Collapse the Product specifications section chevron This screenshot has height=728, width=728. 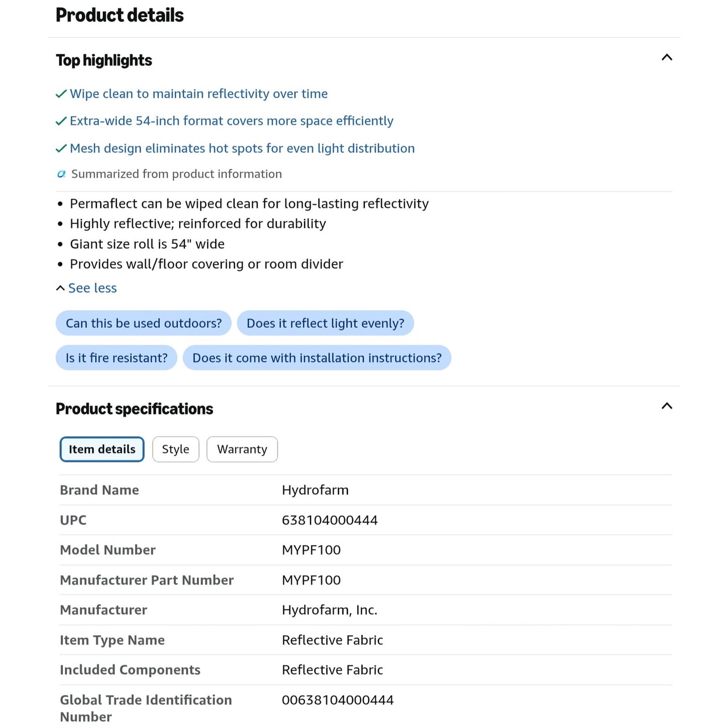tap(667, 406)
